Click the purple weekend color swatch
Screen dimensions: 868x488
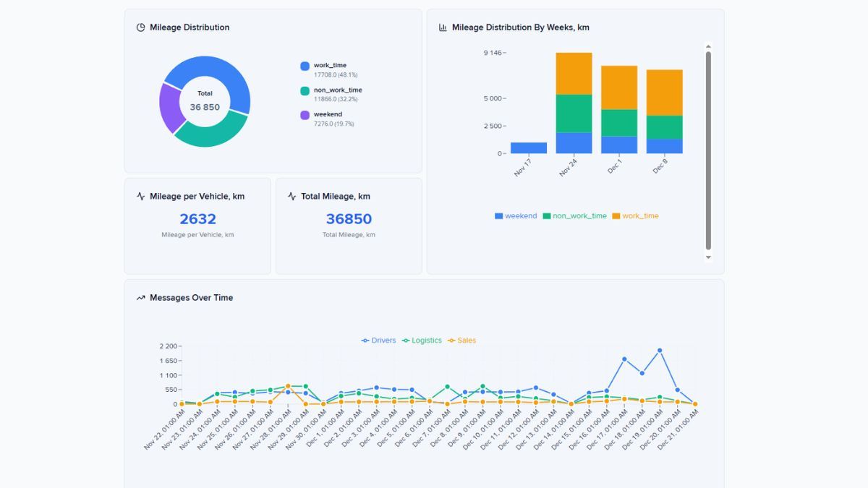[305, 114]
